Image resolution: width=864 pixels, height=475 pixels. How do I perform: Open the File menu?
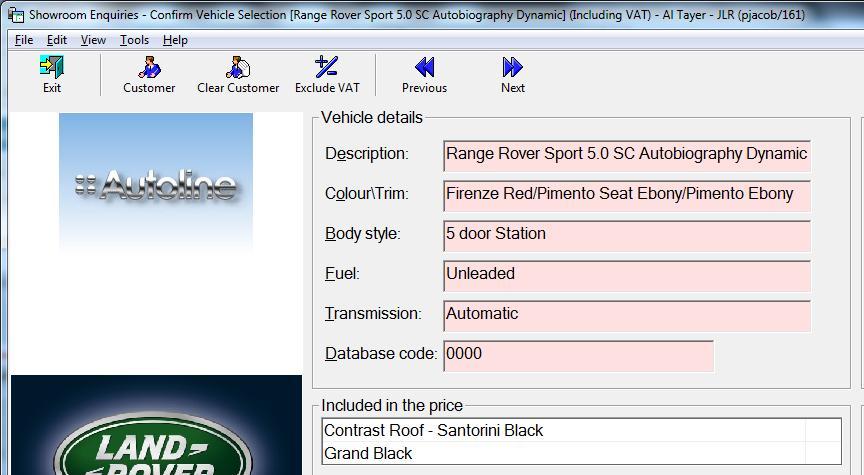(24, 40)
